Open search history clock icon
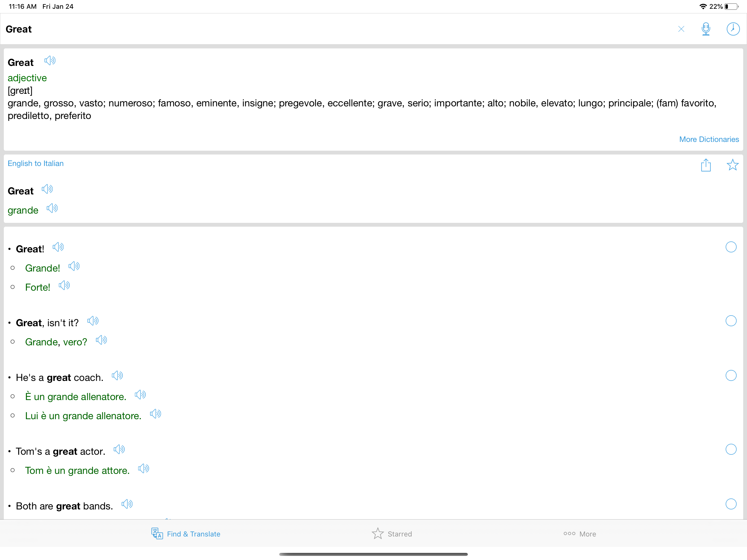747x560 pixels. coord(733,29)
